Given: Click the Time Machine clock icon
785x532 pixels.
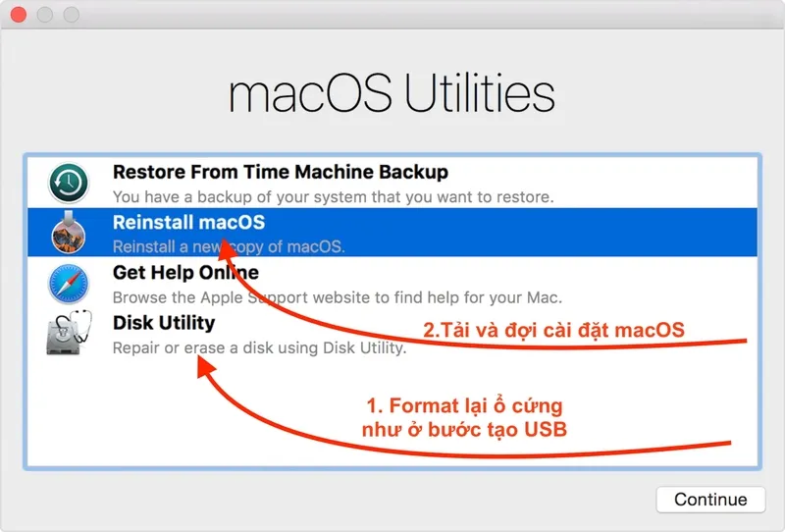Looking at the screenshot, I should click(x=69, y=183).
